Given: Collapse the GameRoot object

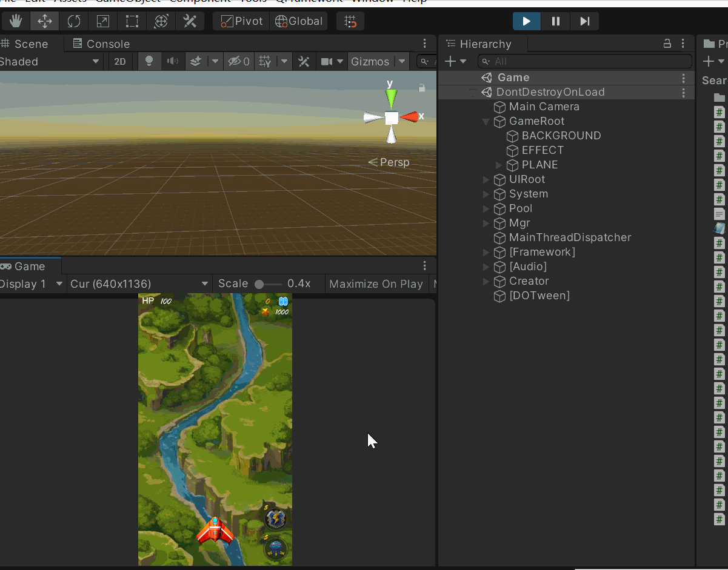Looking at the screenshot, I should (x=486, y=121).
